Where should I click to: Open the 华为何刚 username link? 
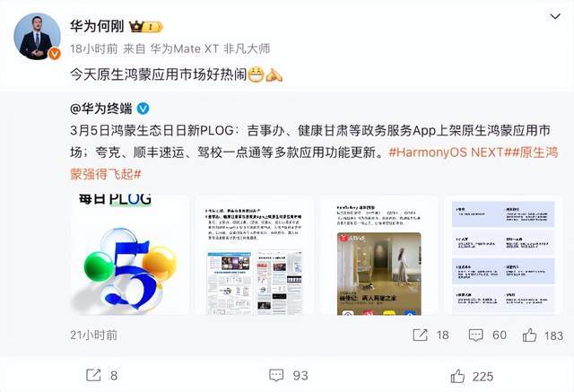click(x=97, y=26)
